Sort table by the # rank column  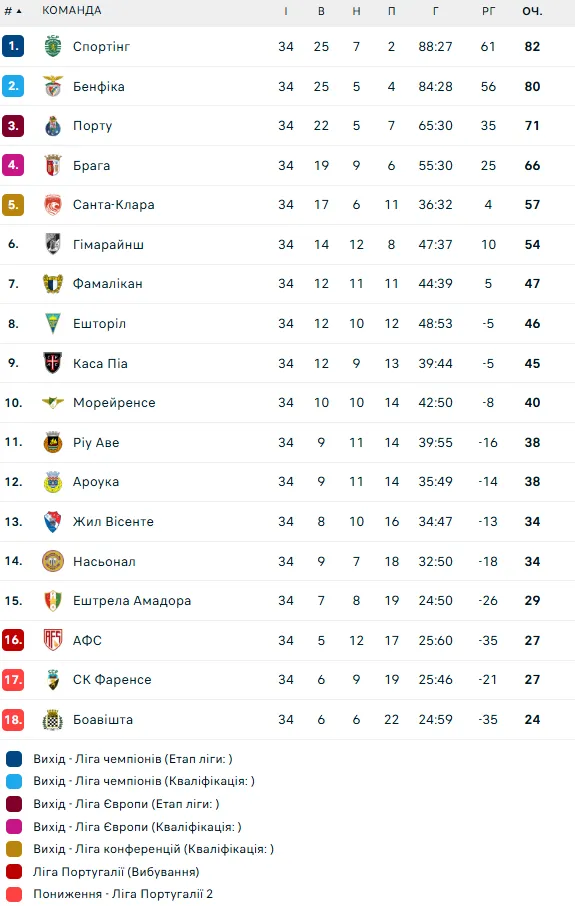click(13, 10)
